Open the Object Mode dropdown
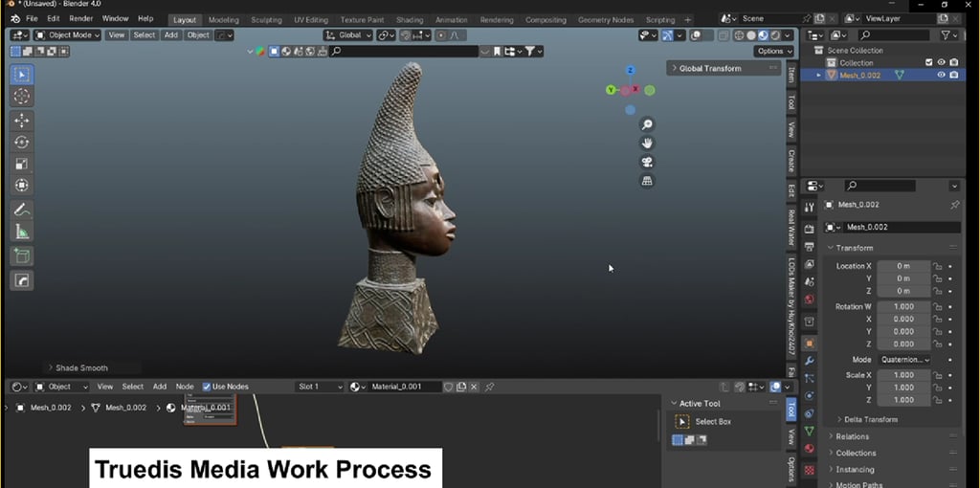The height and width of the screenshot is (488, 980). click(x=68, y=35)
